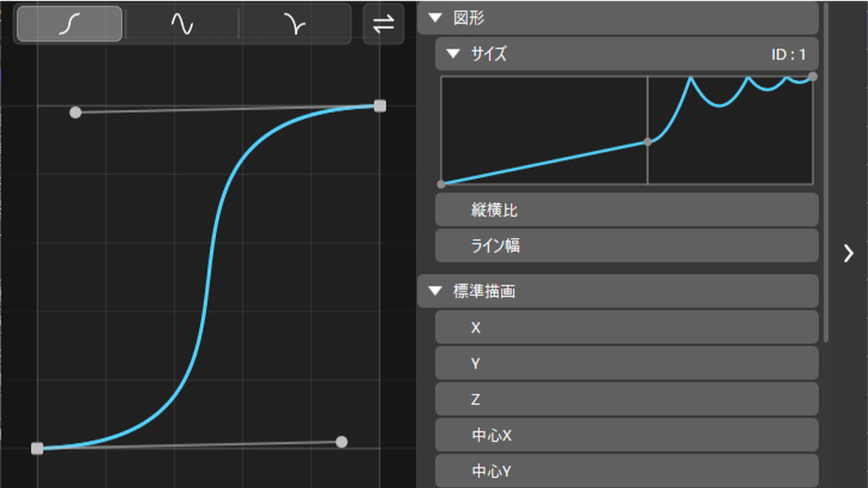
Task: Select the 中心X parameter row
Action: pos(627,435)
